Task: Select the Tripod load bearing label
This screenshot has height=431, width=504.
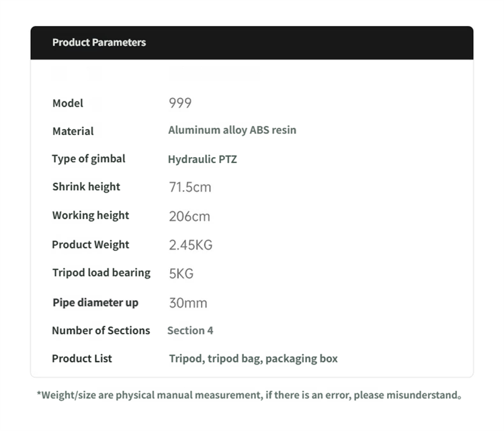Action: pyautogui.click(x=101, y=273)
